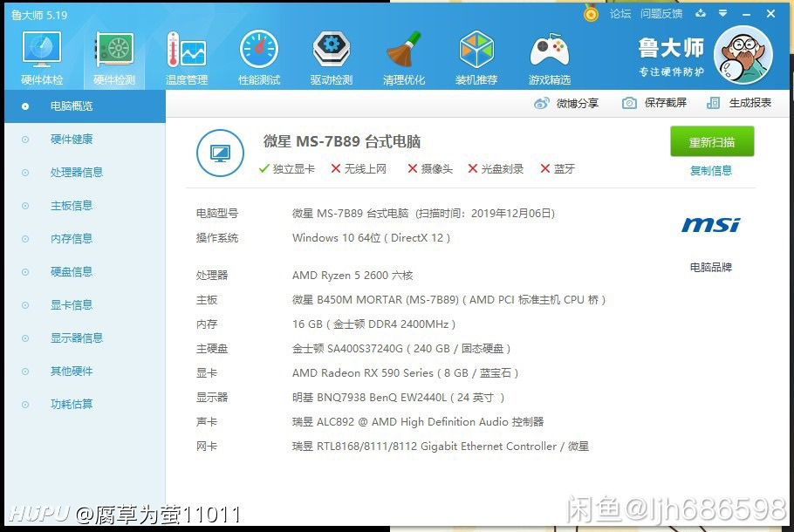
Task: Click the 鲁大师 mascot avatar
Action: point(743,55)
